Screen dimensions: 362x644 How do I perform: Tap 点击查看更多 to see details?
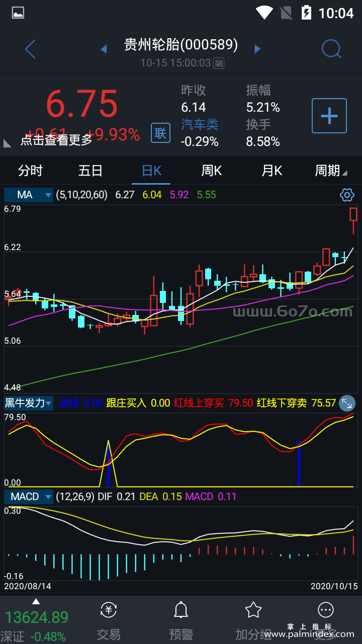click(x=56, y=140)
